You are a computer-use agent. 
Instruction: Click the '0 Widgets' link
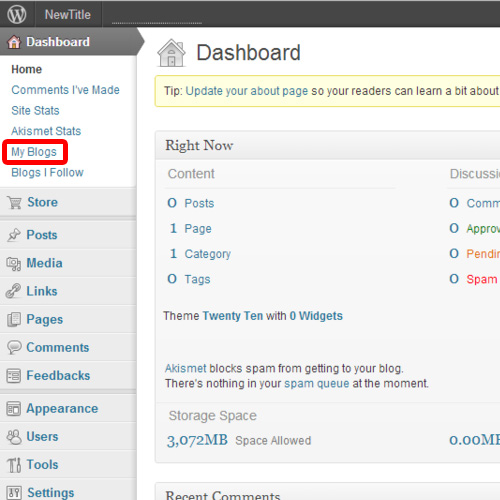pyautogui.click(x=316, y=316)
